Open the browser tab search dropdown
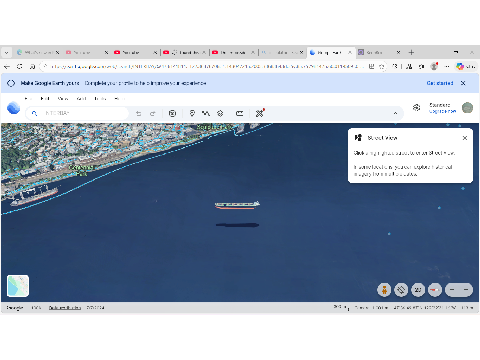The image size is (480, 360). 6,52
